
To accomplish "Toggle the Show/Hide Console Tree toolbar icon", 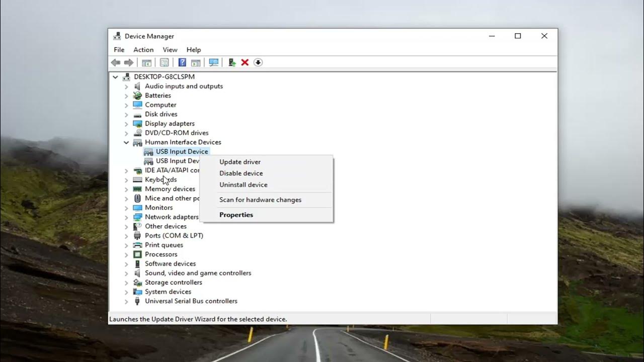I will click(x=146, y=62).
